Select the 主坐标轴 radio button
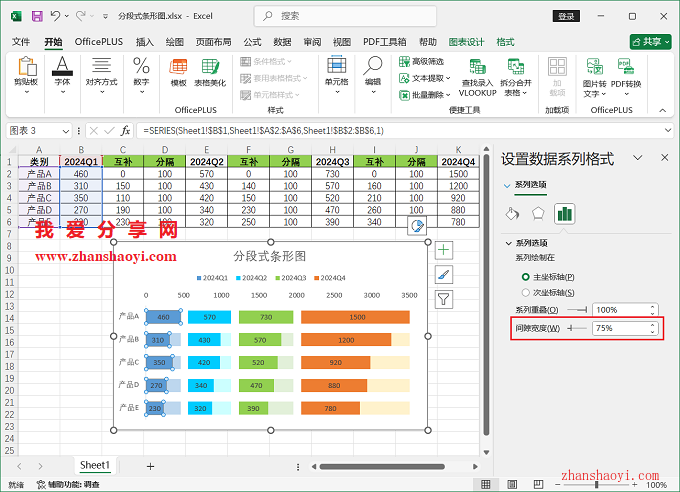680x492 pixels. [526, 276]
